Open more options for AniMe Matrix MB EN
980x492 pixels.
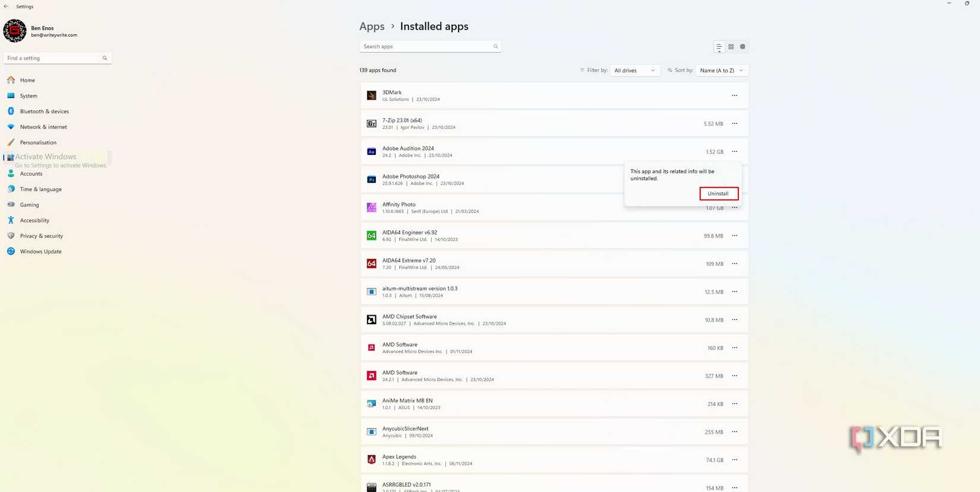[x=735, y=404]
